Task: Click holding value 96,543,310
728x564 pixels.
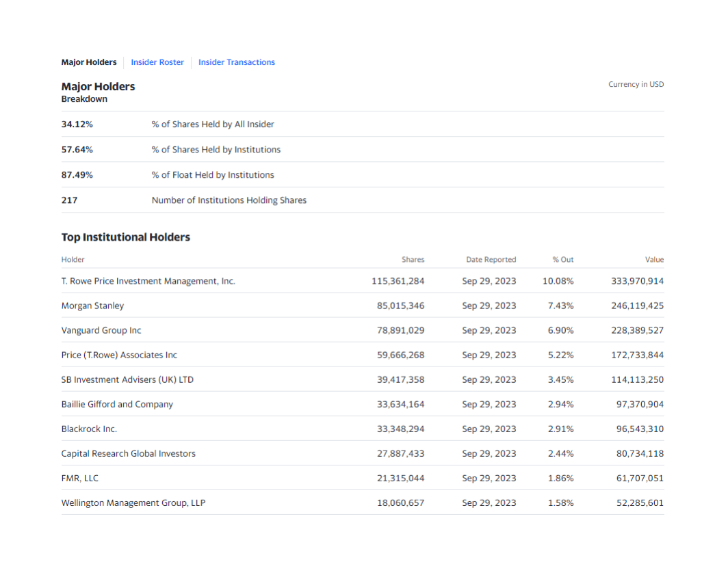Action: click(x=640, y=429)
